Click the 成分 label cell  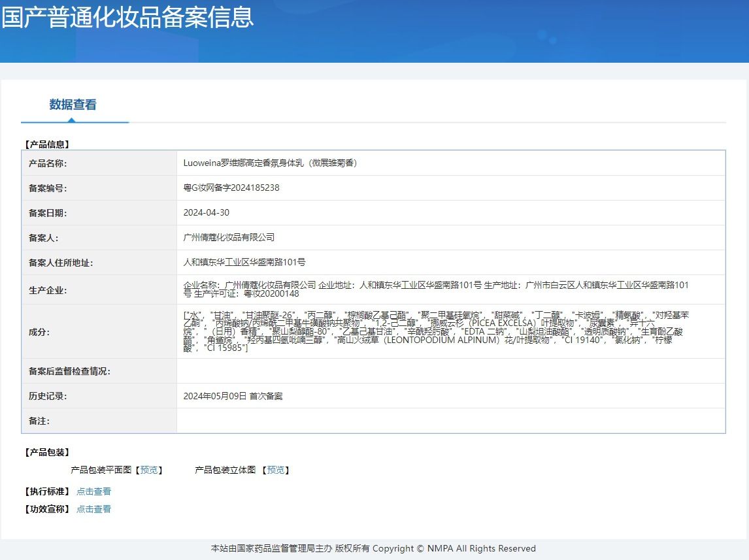point(99,332)
